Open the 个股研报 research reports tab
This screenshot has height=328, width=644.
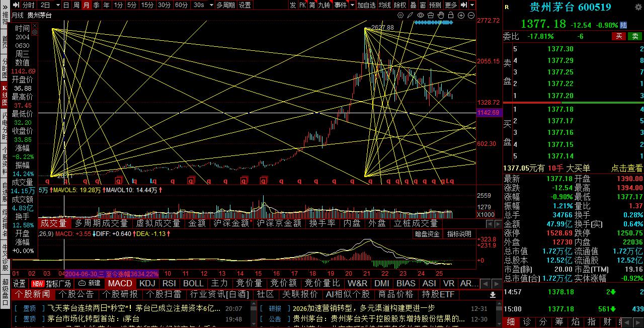(x=121, y=294)
